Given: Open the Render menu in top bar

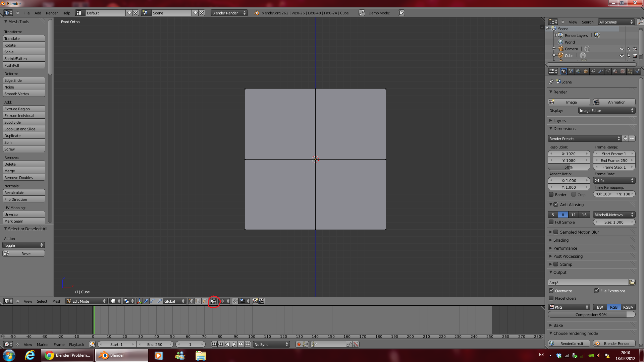Looking at the screenshot, I should click(x=52, y=13).
